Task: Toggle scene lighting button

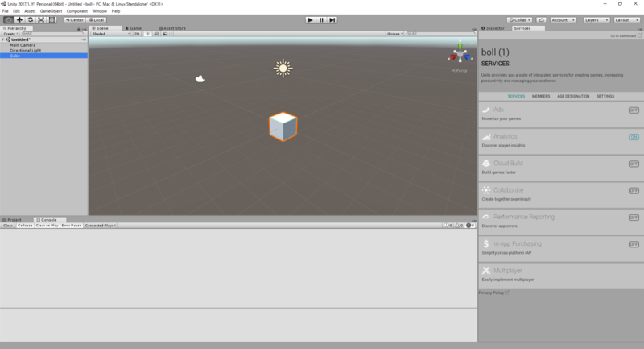Action: (x=147, y=34)
